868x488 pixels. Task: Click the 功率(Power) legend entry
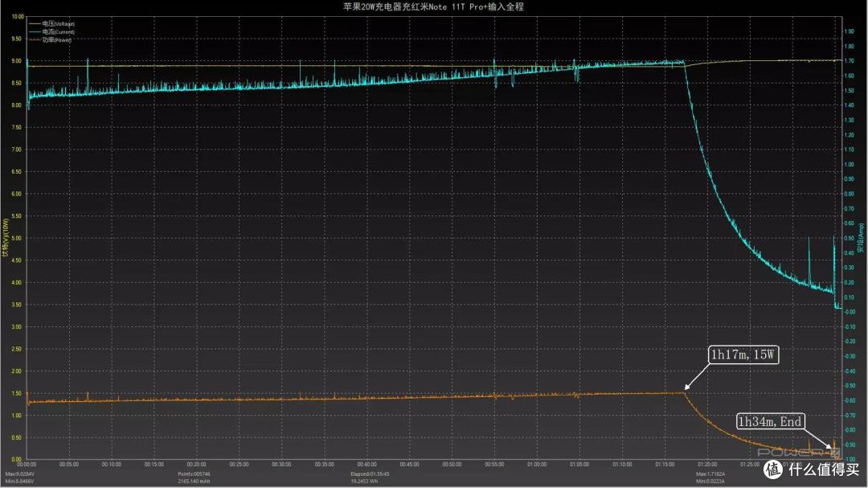pyautogui.click(x=51, y=39)
